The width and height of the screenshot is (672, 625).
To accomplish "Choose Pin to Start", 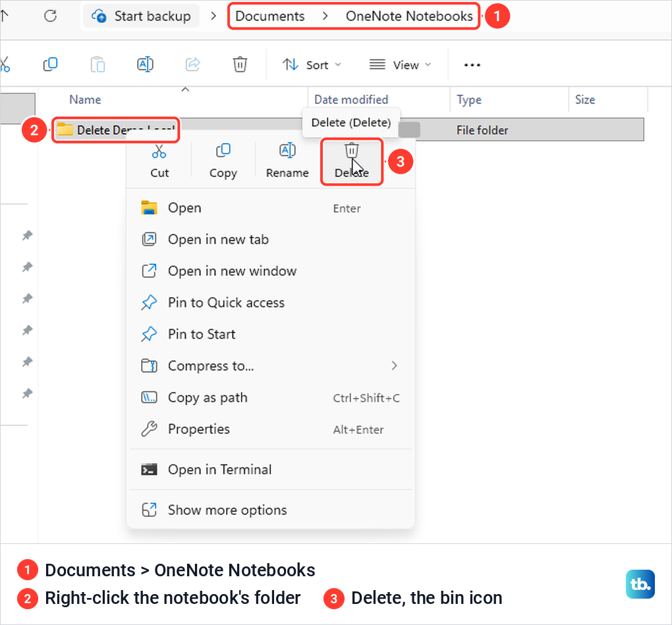I will [x=271, y=334].
